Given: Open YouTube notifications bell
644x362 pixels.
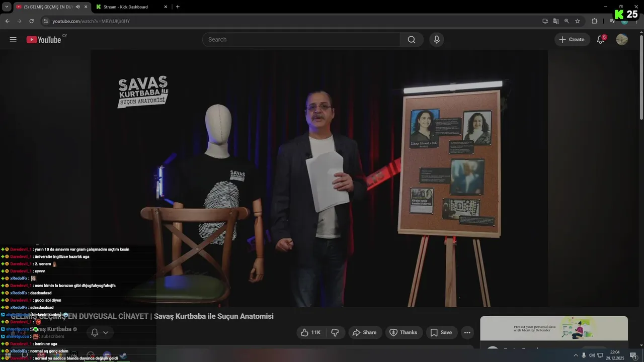Looking at the screenshot, I should 600,40.
